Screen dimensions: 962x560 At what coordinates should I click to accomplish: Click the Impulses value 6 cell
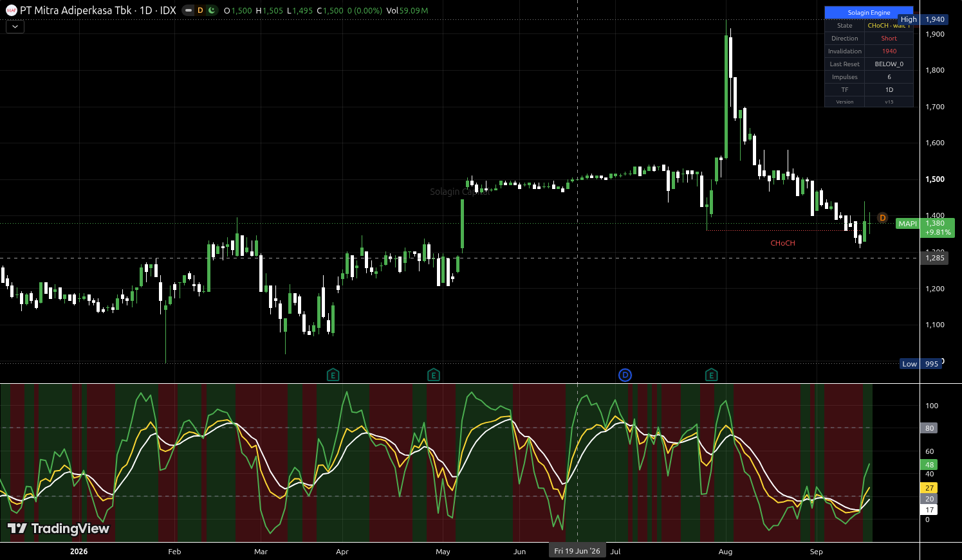tap(889, 77)
